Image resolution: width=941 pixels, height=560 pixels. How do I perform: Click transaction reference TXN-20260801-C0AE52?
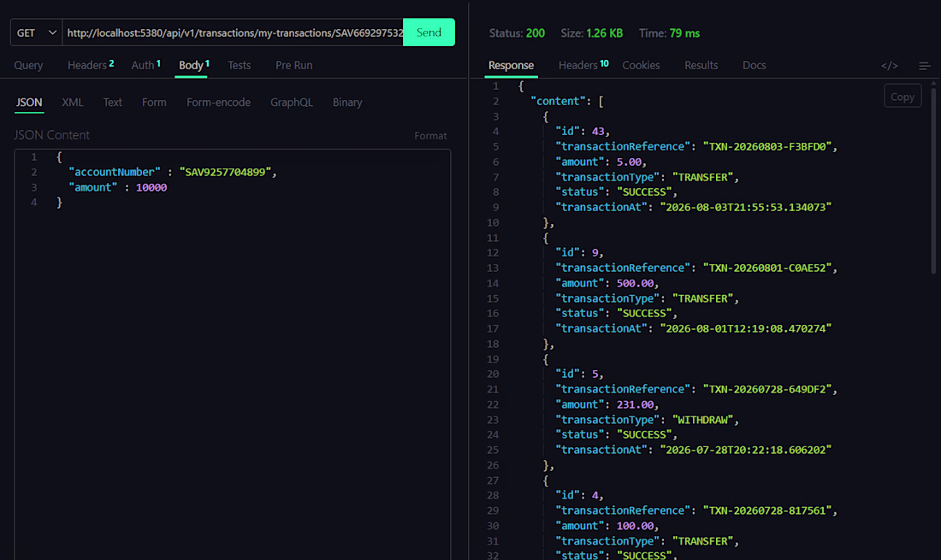click(x=767, y=268)
